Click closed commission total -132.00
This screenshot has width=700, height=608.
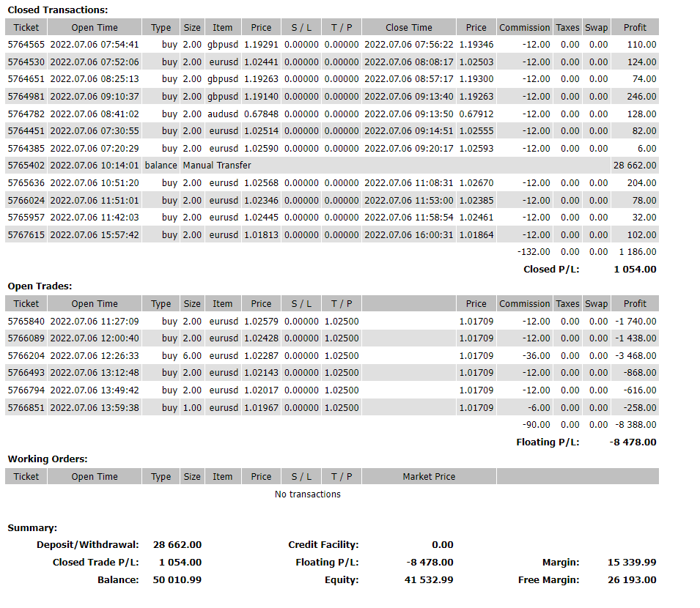click(x=534, y=252)
